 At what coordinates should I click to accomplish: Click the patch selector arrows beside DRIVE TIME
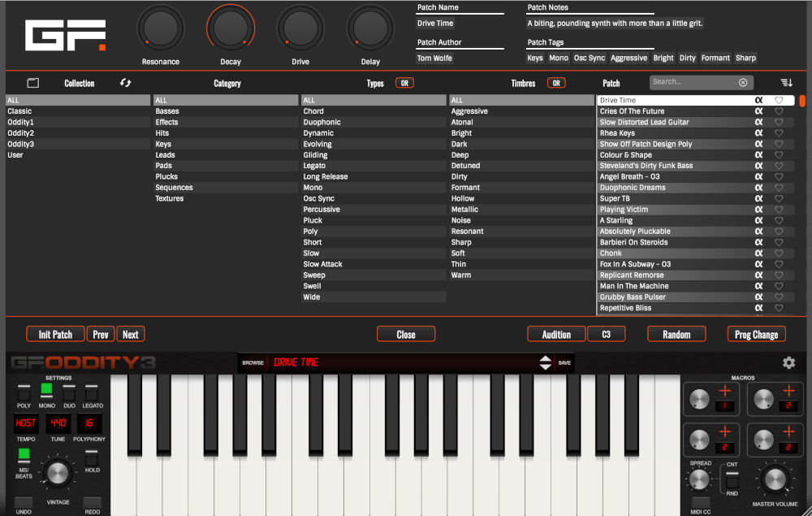pos(546,362)
